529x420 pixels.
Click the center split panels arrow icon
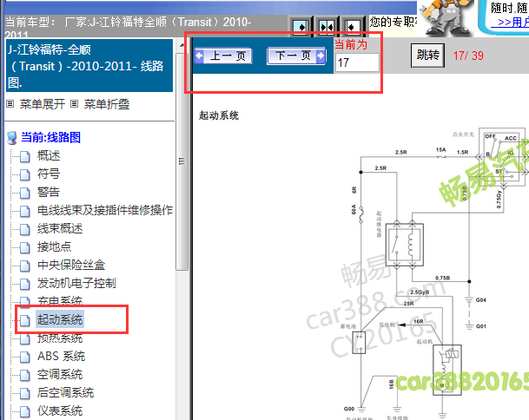327,26
